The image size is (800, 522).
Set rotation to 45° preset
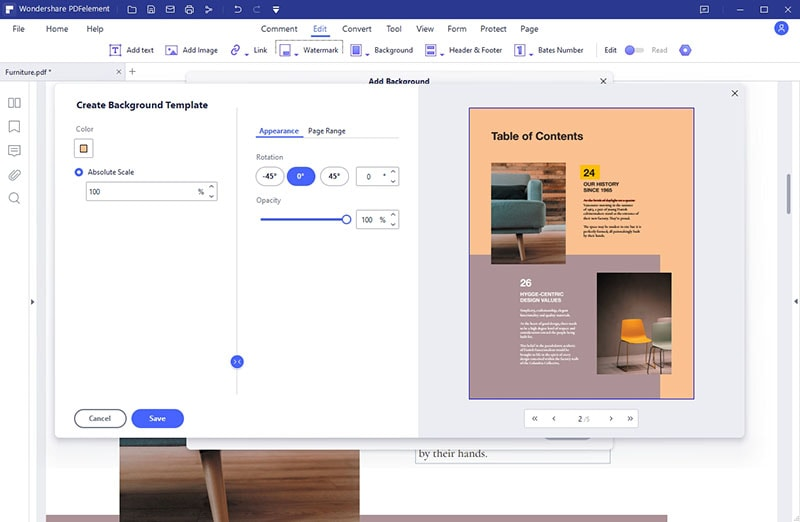[x=334, y=176]
